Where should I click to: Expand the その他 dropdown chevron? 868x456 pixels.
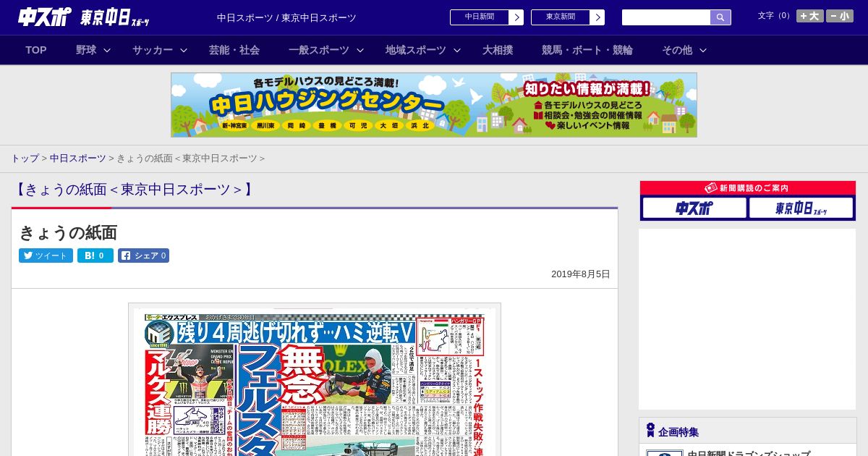point(703,50)
